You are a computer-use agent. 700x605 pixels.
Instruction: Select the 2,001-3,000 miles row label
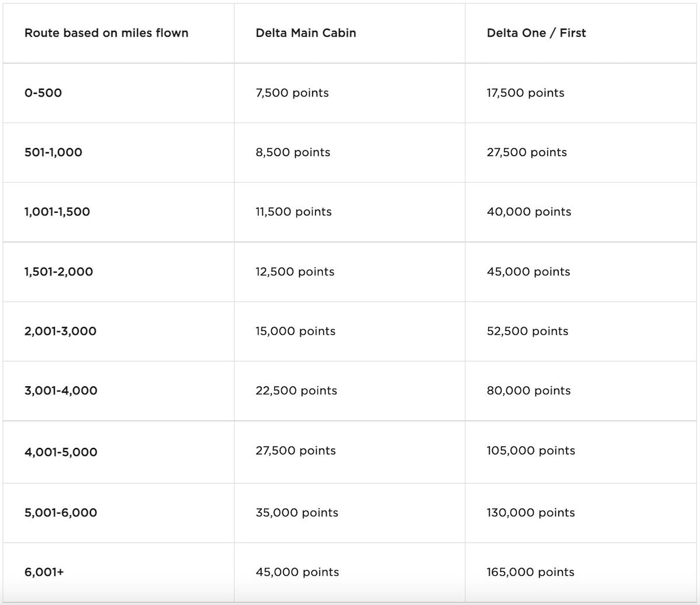(60, 331)
